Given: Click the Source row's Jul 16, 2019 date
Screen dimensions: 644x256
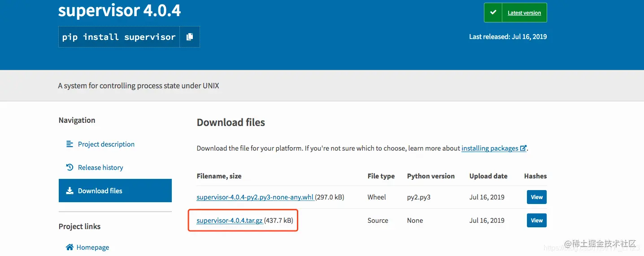Looking at the screenshot, I should point(487,220).
